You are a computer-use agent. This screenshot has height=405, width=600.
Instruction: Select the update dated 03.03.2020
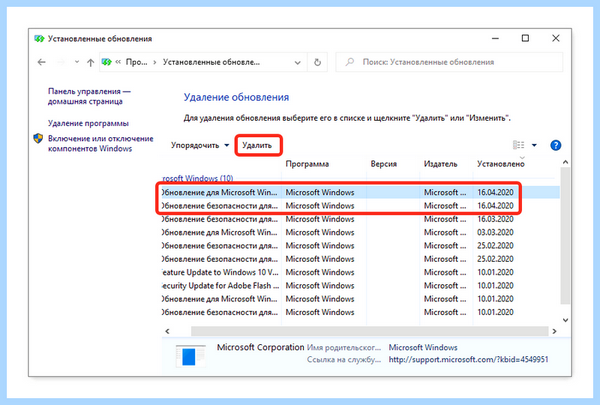point(360,232)
